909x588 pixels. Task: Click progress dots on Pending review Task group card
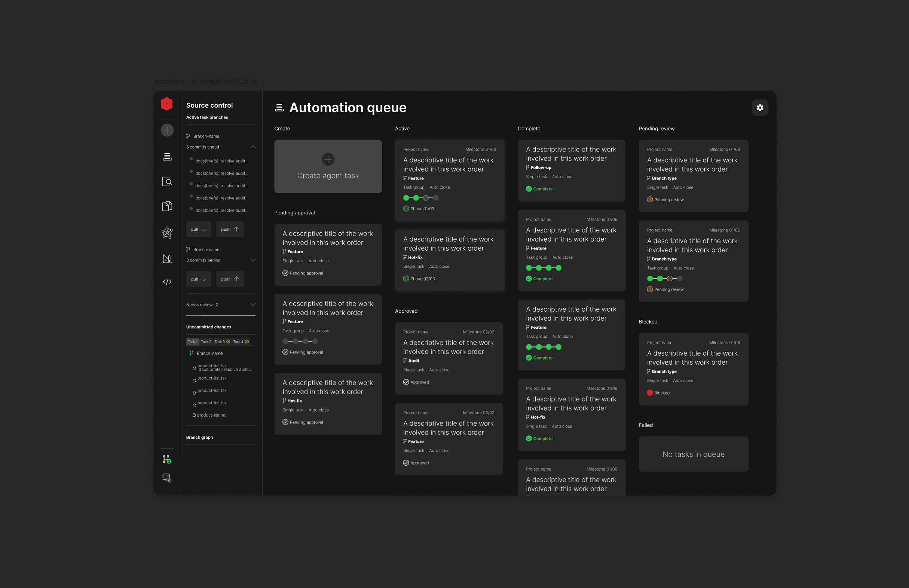click(665, 279)
